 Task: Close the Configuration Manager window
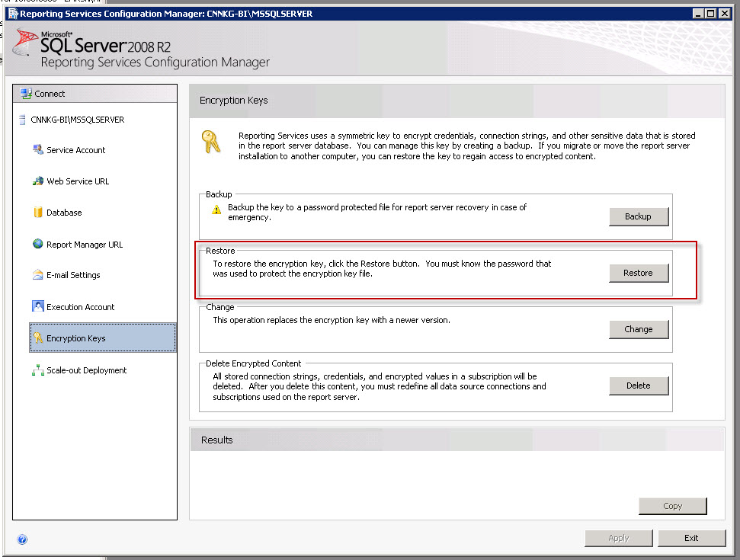[x=725, y=13]
